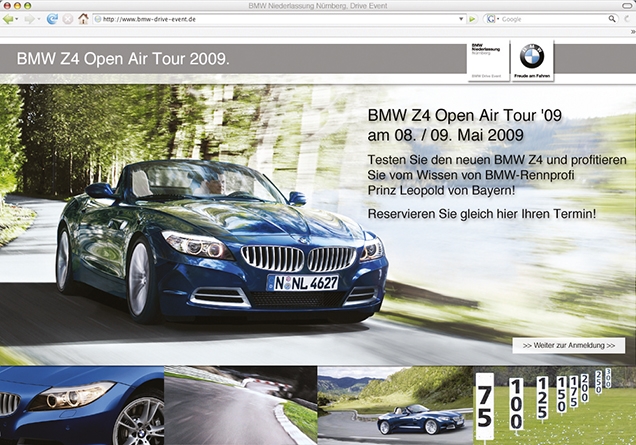This screenshot has width=636, height=445.
Task: Click the URL address field
Action: point(270,19)
